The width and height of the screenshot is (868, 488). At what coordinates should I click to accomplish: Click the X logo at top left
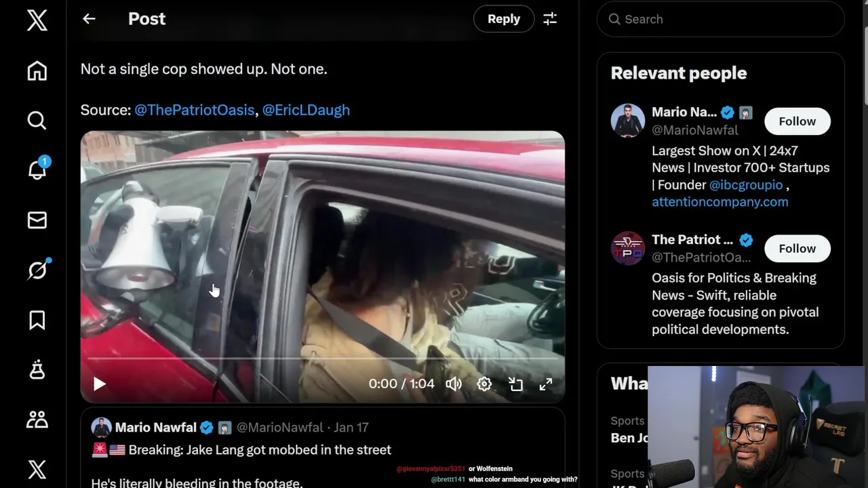37,20
